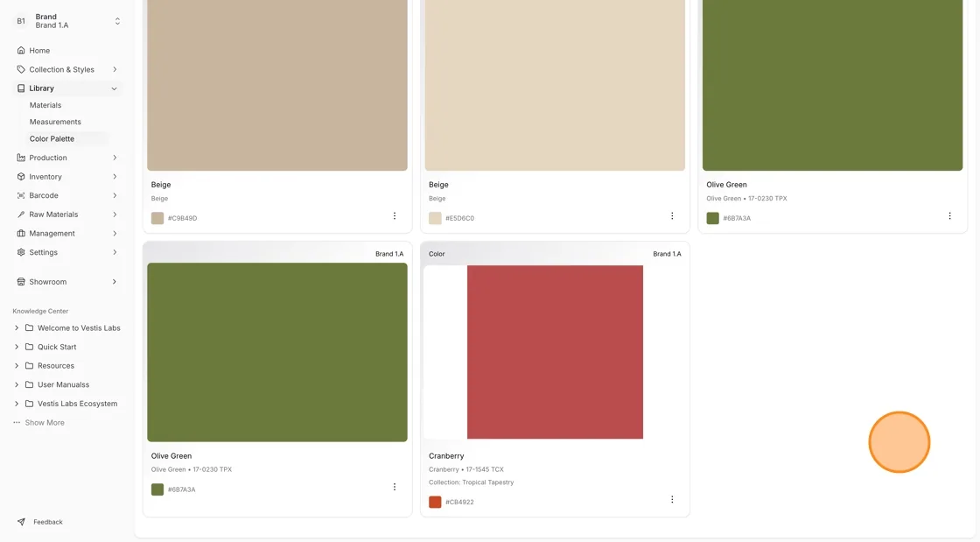This screenshot has height=542, width=980.
Task: Open the Home menu item
Action: point(67,51)
